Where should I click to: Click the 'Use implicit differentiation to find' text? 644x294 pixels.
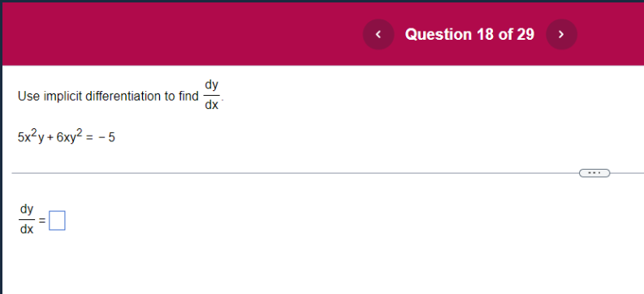tap(108, 97)
